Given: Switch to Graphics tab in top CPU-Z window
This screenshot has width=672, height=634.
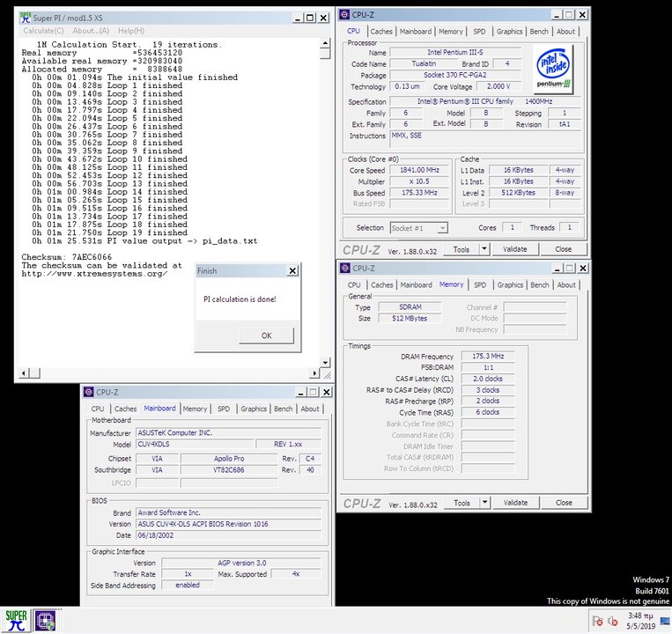Looking at the screenshot, I should click(x=509, y=32).
